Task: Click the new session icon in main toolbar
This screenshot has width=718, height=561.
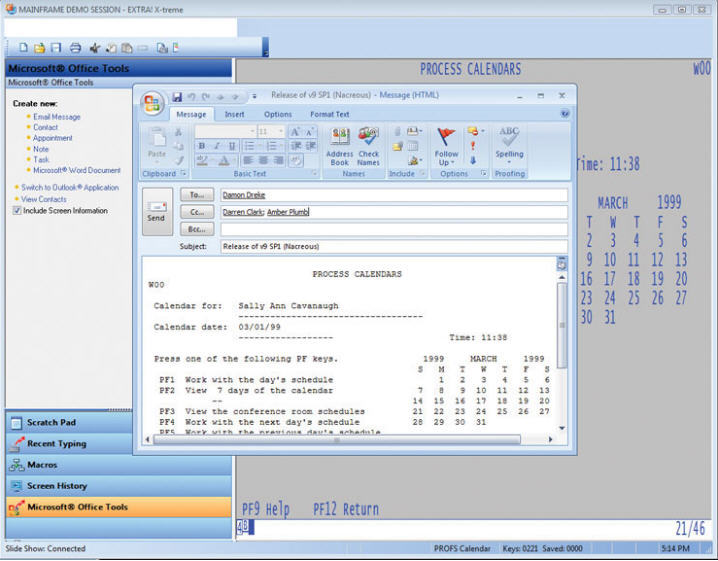Action: [x=23, y=47]
